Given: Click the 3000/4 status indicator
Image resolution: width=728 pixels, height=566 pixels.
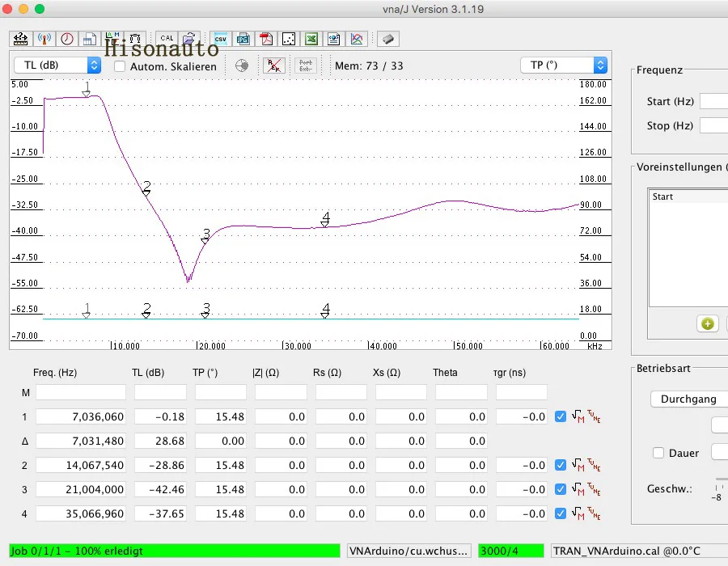Looking at the screenshot, I should pyautogui.click(x=510, y=551).
